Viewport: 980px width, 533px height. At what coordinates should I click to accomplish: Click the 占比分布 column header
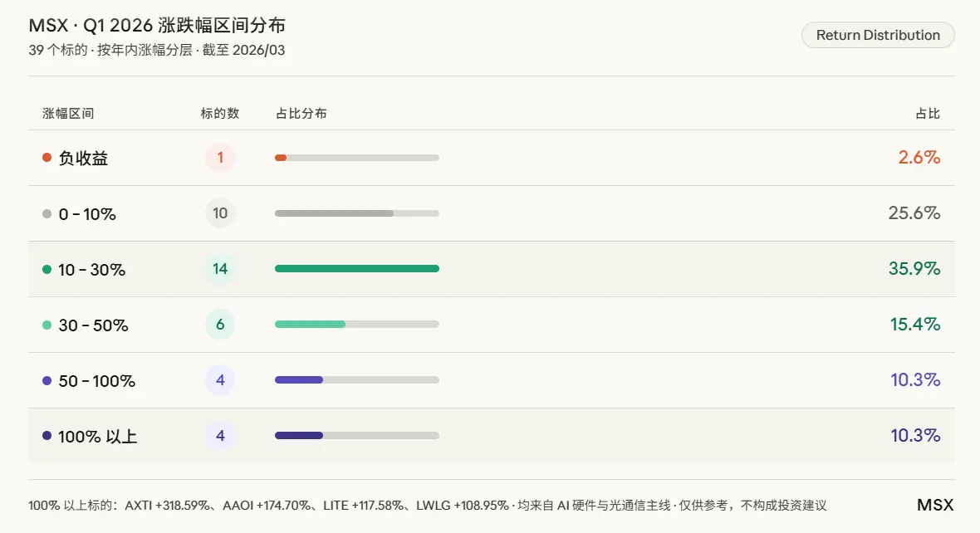[301, 114]
